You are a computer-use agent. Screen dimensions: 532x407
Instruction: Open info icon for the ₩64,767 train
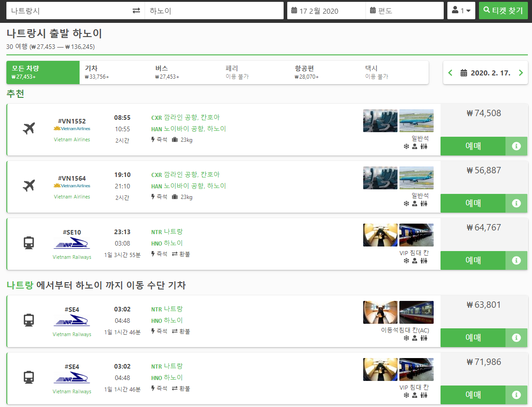pyautogui.click(x=516, y=261)
